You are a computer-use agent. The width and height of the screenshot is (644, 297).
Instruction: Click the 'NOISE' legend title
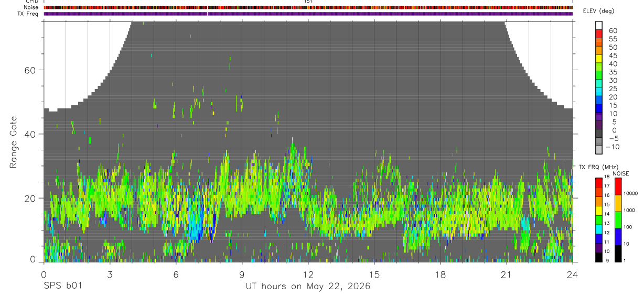pyautogui.click(x=620, y=173)
